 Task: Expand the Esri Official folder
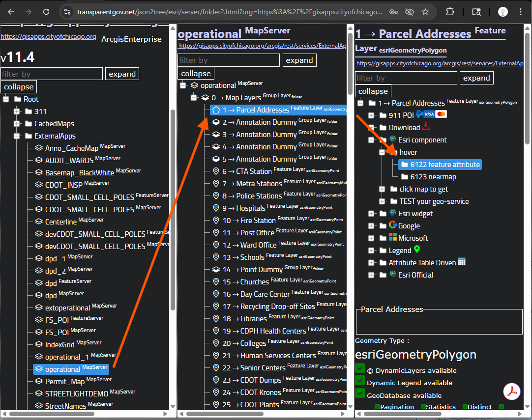(x=371, y=275)
